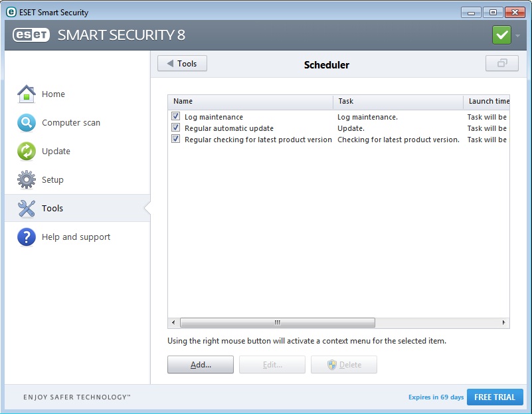
Task: Sort by the Launch time column header
Action: [x=486, y=101]
